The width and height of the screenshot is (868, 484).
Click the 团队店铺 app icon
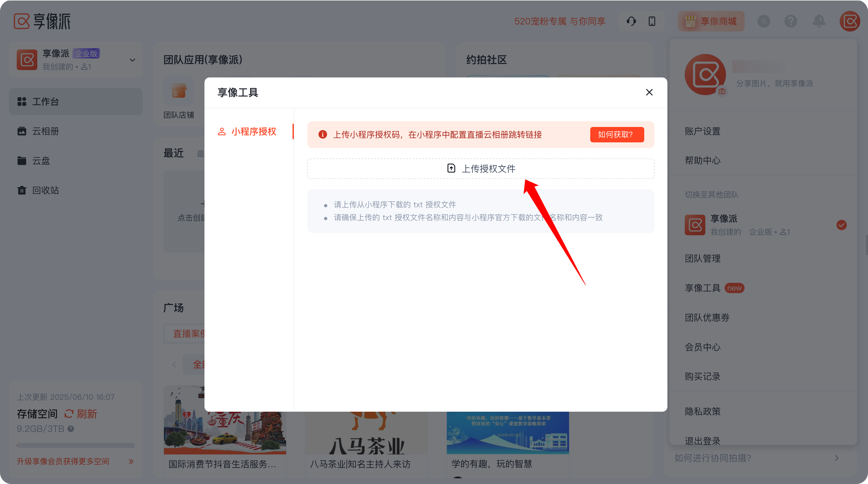[x=179, y=91]
